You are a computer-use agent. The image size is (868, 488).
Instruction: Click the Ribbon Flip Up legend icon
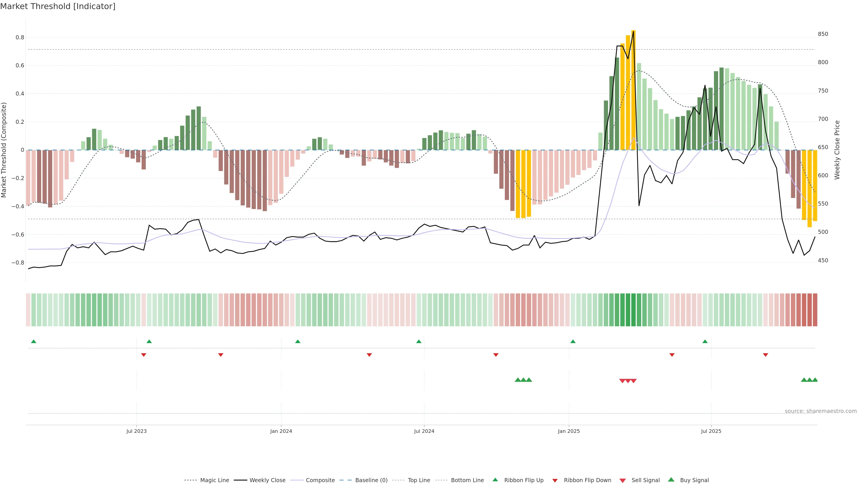pyautogui.click(x=495, y=480)
